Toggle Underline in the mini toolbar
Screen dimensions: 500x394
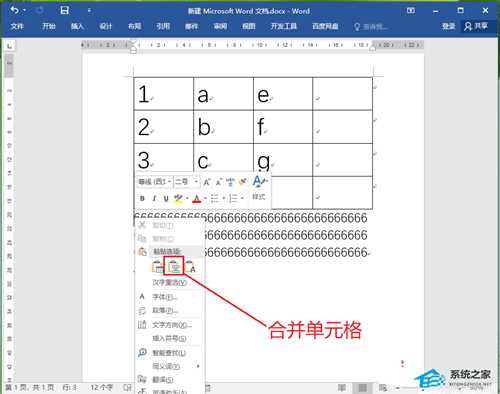pos(166,199)
